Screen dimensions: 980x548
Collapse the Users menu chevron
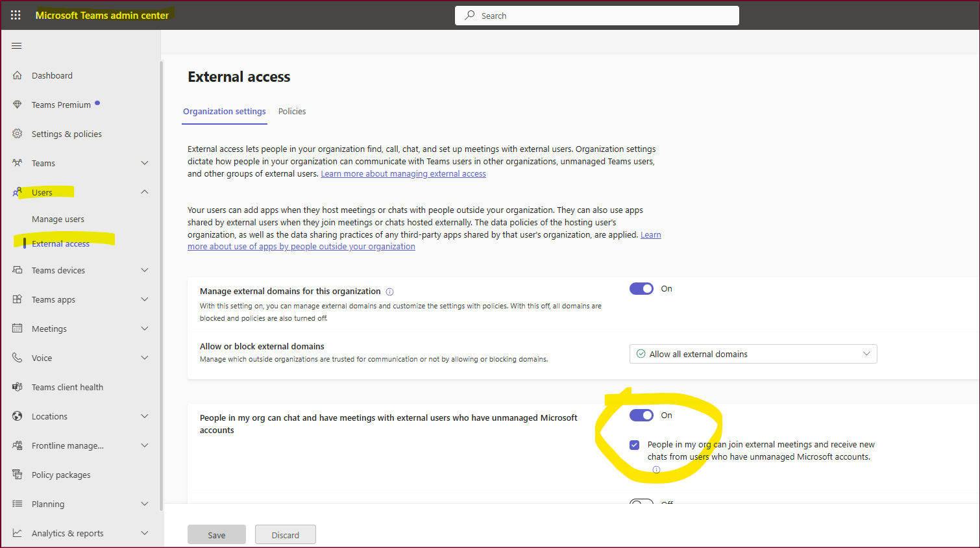(x=145, y=192)
